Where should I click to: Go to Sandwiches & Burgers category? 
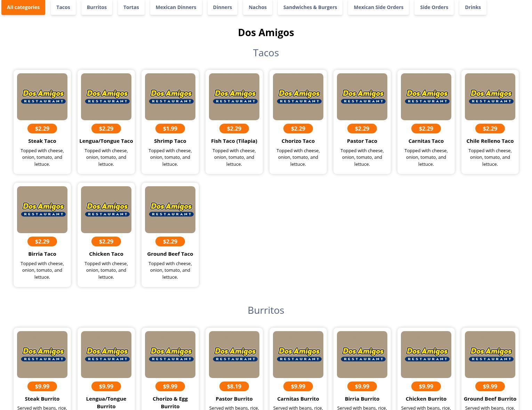310,7
